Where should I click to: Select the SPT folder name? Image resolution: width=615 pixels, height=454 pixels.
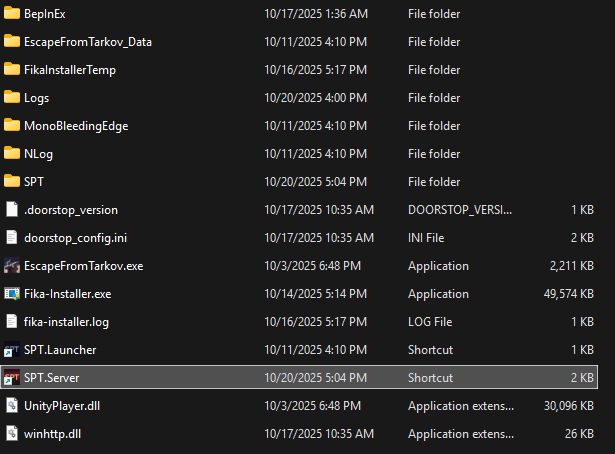pos(34,182)
